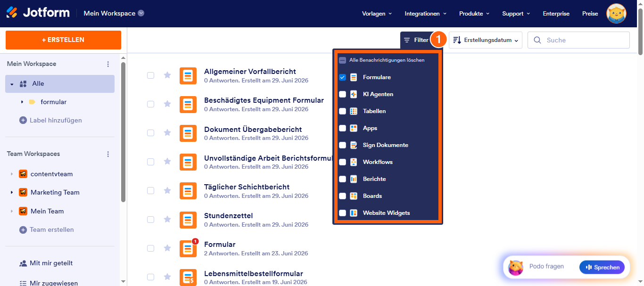Screen dimensions: 644x286
Task: Click plus icon beside Label hinzufügen
Action: [x=23, y=120]
